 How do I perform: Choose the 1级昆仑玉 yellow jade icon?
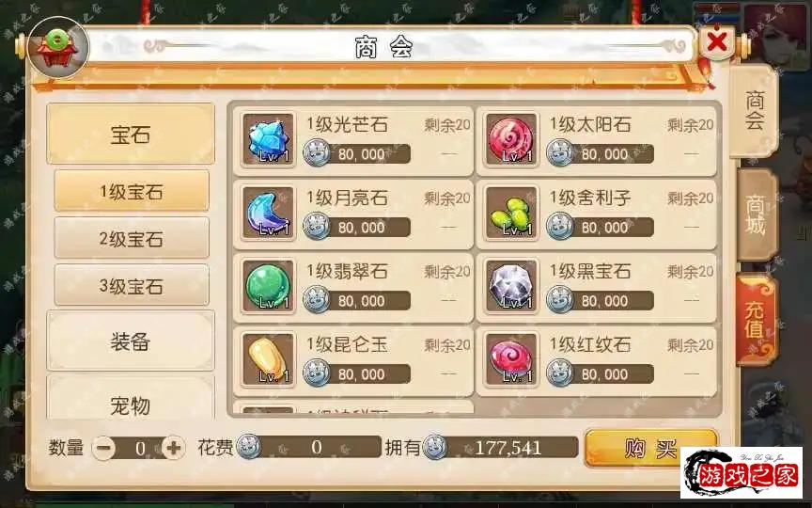tap(268, 359)
